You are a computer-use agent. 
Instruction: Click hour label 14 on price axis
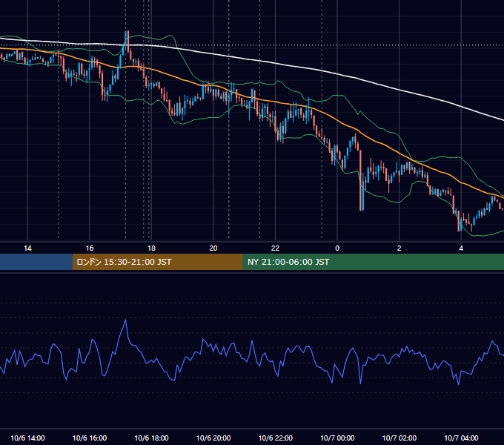point(27,248)
